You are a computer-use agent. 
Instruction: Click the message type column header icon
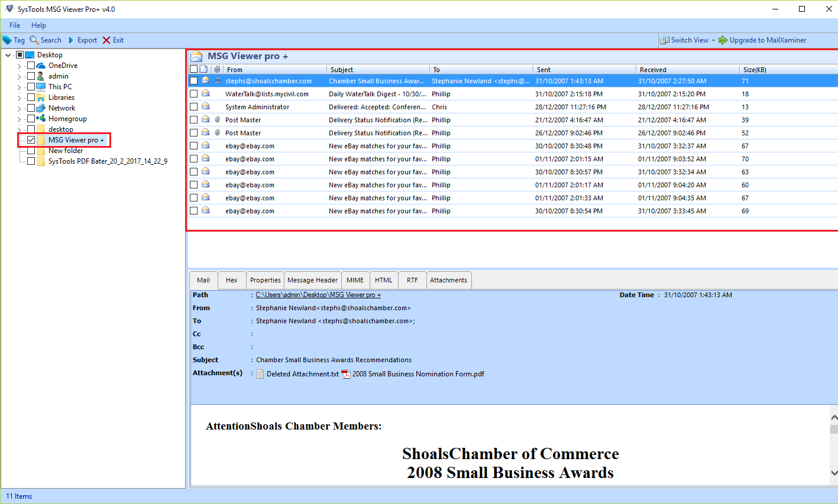(203, 69)
